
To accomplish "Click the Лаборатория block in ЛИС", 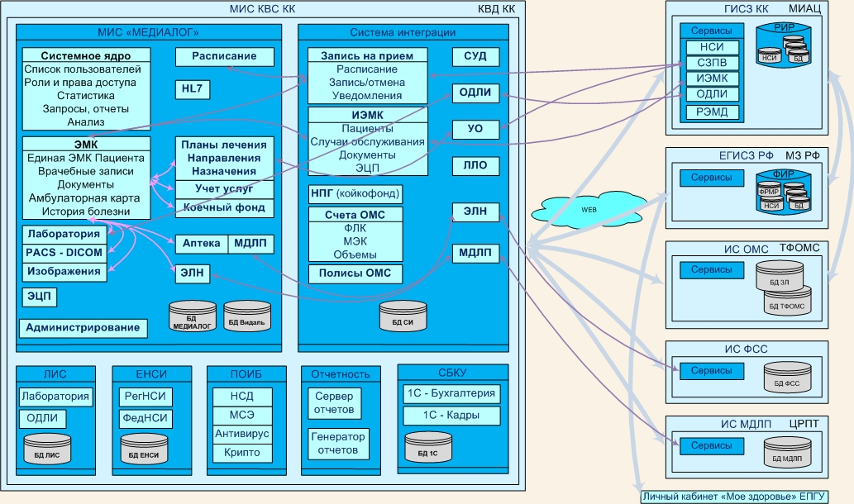I will (x=55, y=397).
